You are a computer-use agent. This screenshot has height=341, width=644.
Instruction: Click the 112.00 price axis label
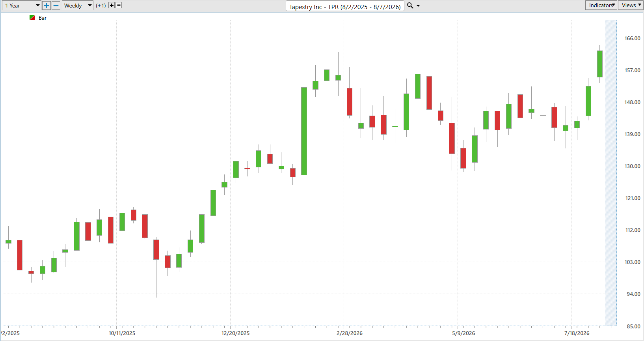[x=633, y=230]
